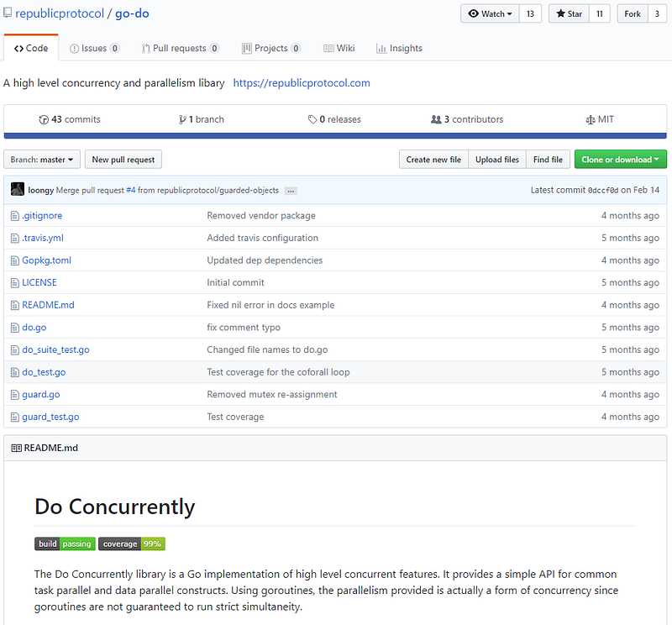The height and width of the screenshot is (625, 672).
Task: Click the file icon next to .gitignore
Action: [x=15, y=216]
